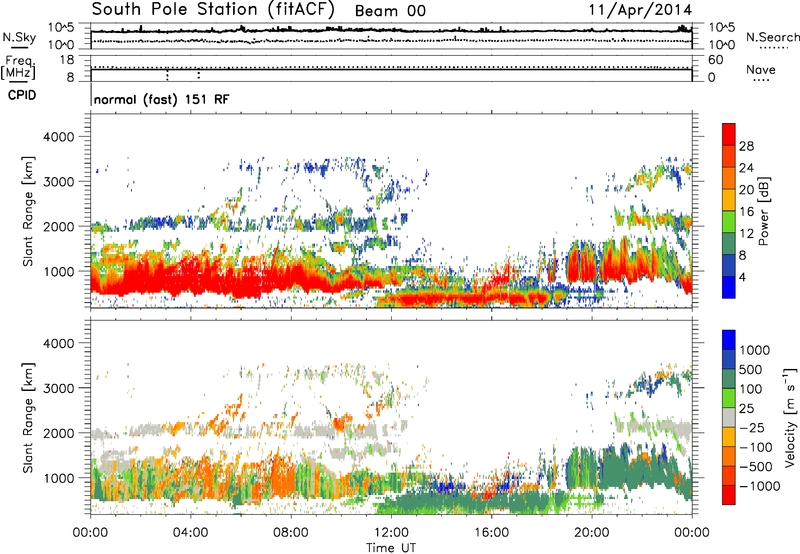Click the dark blue top segment of velocity color bar
The height and width of the screenshot is (554, 800).
click(x=729, y=340)
